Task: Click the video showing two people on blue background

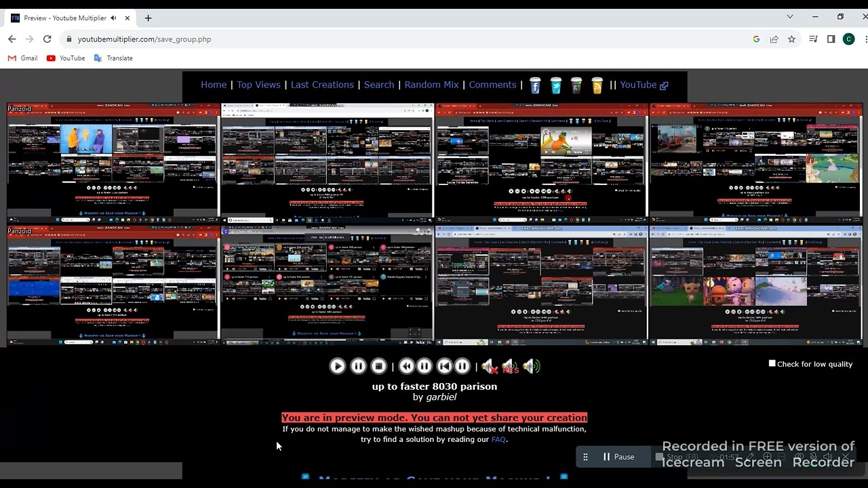Action: 86,140
